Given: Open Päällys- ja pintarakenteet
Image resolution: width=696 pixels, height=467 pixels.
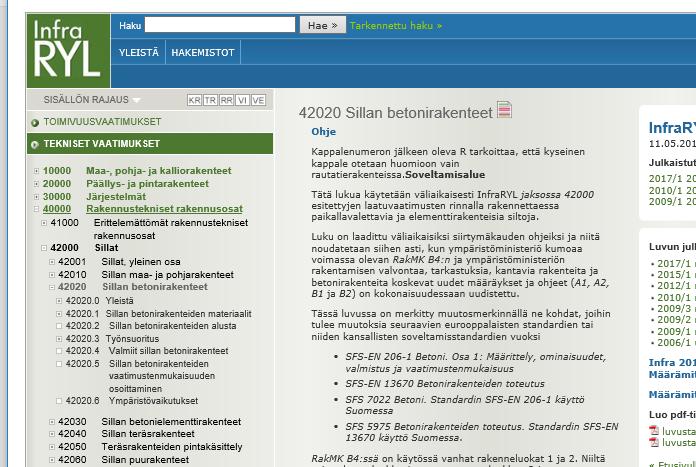Looking at the screenshot, I should click(x=147, y=184).
